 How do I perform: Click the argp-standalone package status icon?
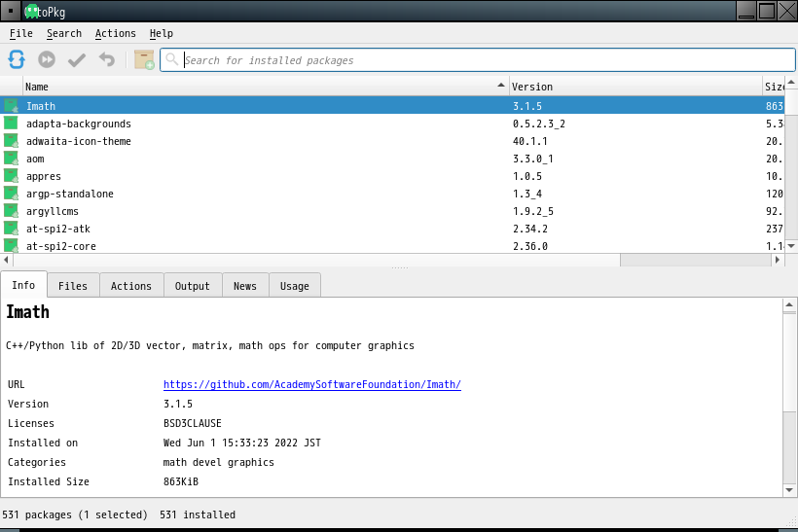click(12, 194)
